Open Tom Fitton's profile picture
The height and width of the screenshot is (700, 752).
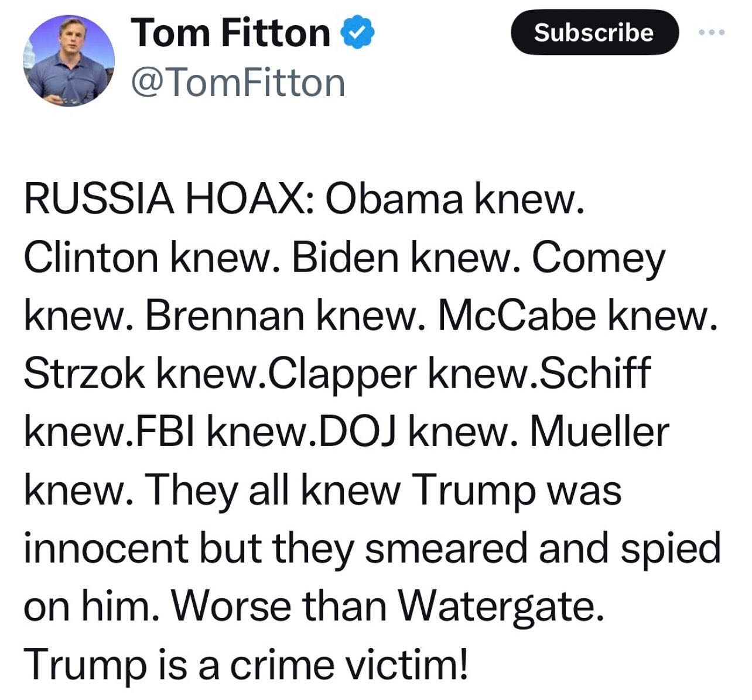(x=69, y=60)
